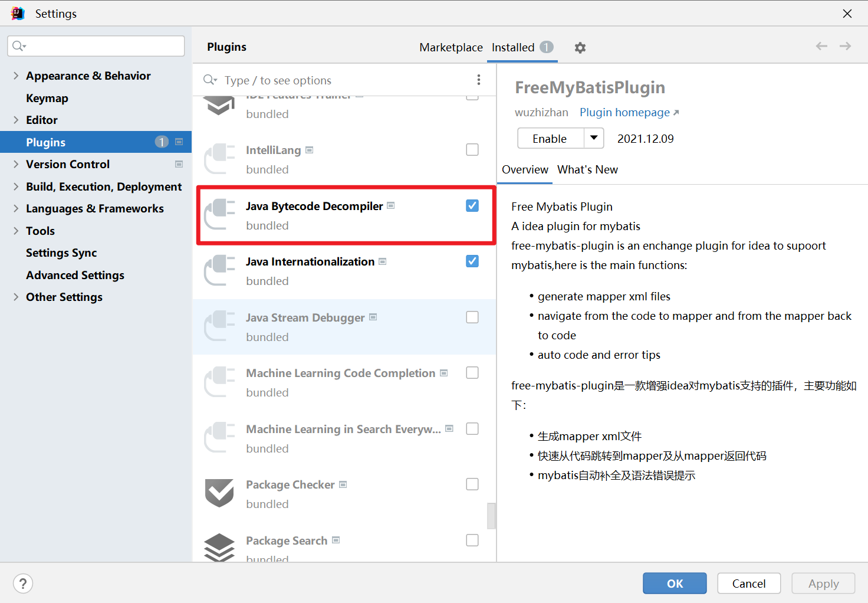This screenshot has width=868, height=603.
Task: Uncheck the Java Bytecode Decompiler plugin
Action: [x=472, y=205]
